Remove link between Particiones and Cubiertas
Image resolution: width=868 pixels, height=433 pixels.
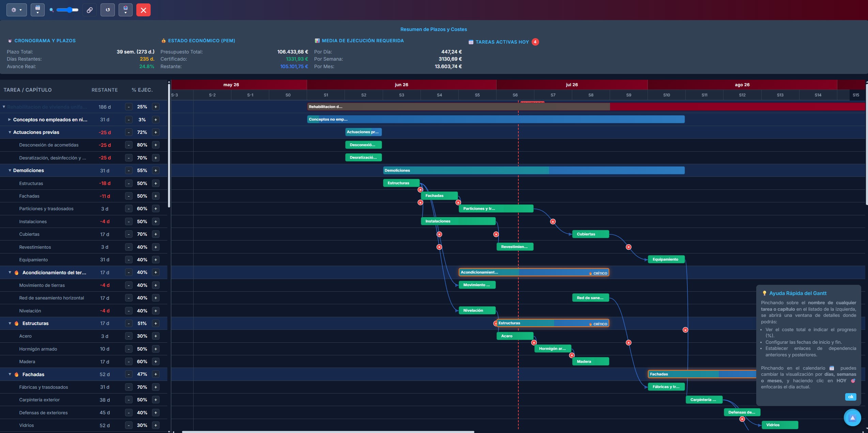click(x=553, y=222)
